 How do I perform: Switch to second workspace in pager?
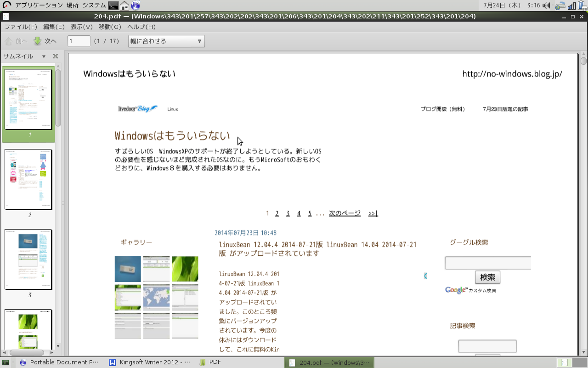click(x=580, y=362)
